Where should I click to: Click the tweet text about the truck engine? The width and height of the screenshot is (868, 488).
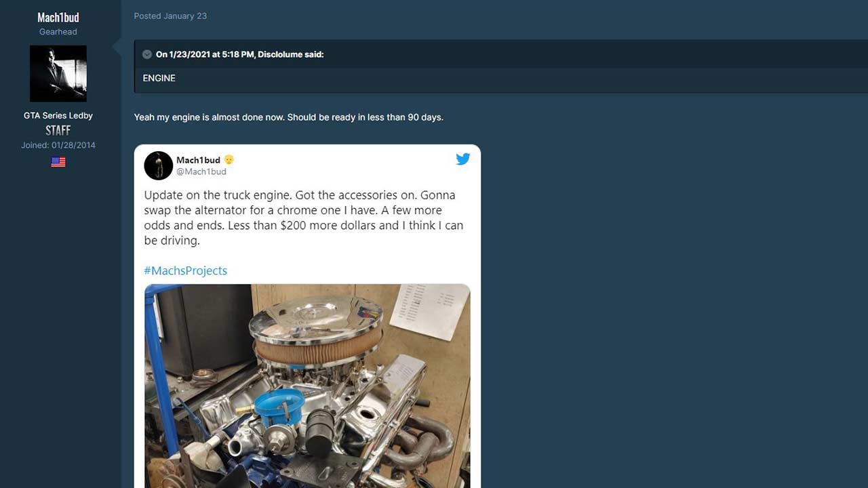coord(303,218)
